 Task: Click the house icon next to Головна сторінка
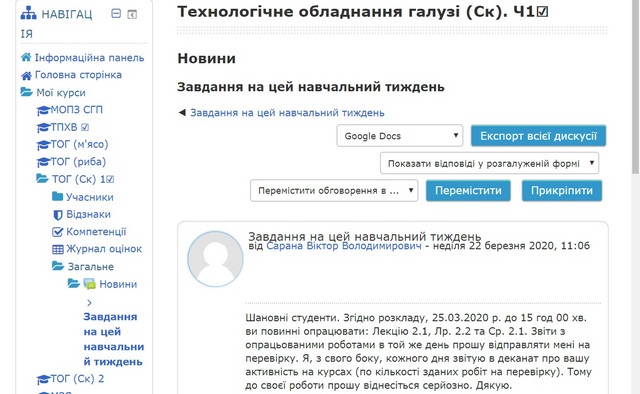(26, 75)
